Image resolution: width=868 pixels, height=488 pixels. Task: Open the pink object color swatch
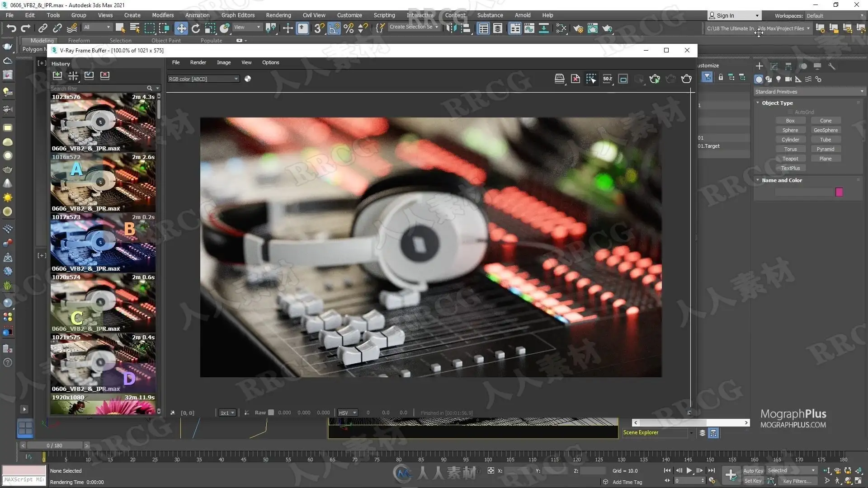pos(839,192)
